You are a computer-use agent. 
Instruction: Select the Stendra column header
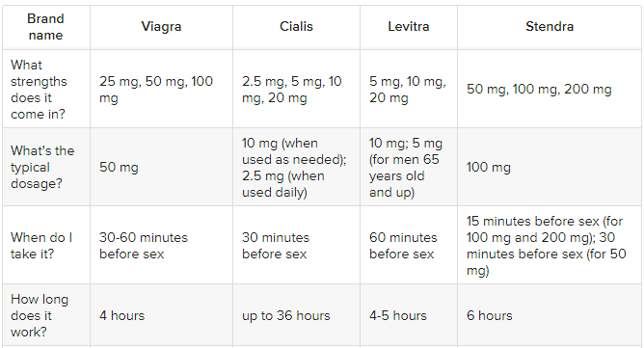click(550, 27)
